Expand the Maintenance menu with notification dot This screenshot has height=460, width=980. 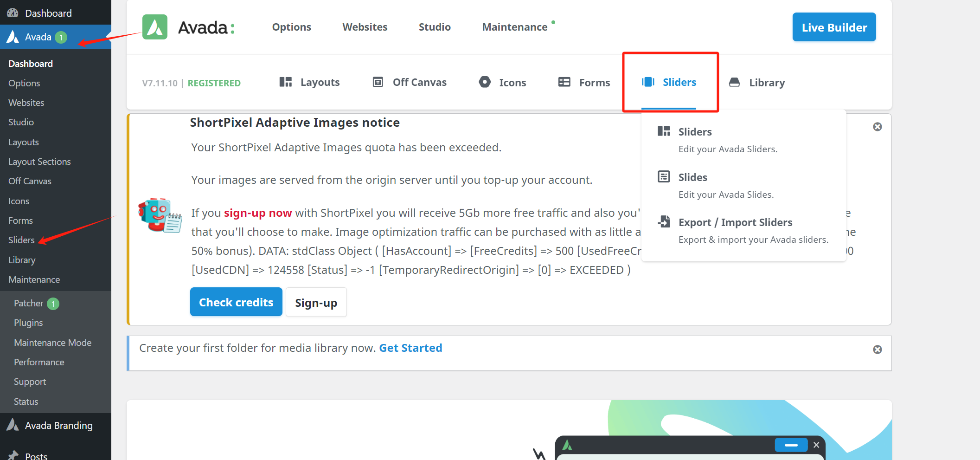[515, 26]
